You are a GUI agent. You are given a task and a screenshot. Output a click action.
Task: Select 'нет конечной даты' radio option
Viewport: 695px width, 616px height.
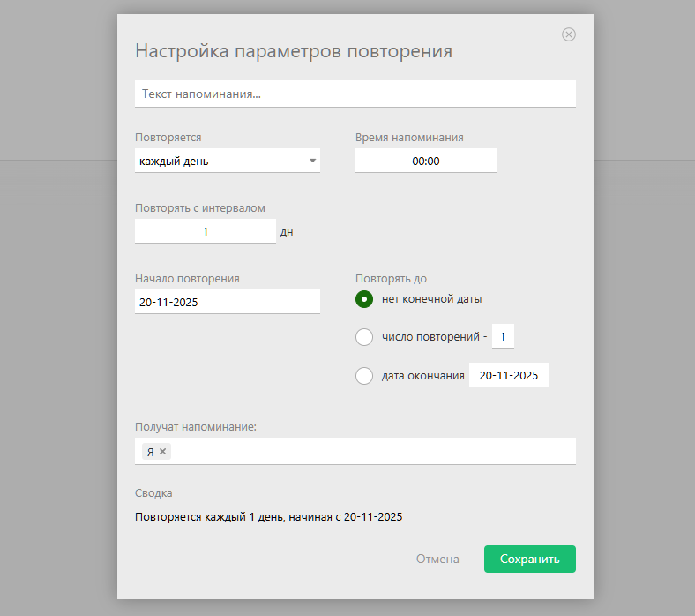click(x=364, y=299)
